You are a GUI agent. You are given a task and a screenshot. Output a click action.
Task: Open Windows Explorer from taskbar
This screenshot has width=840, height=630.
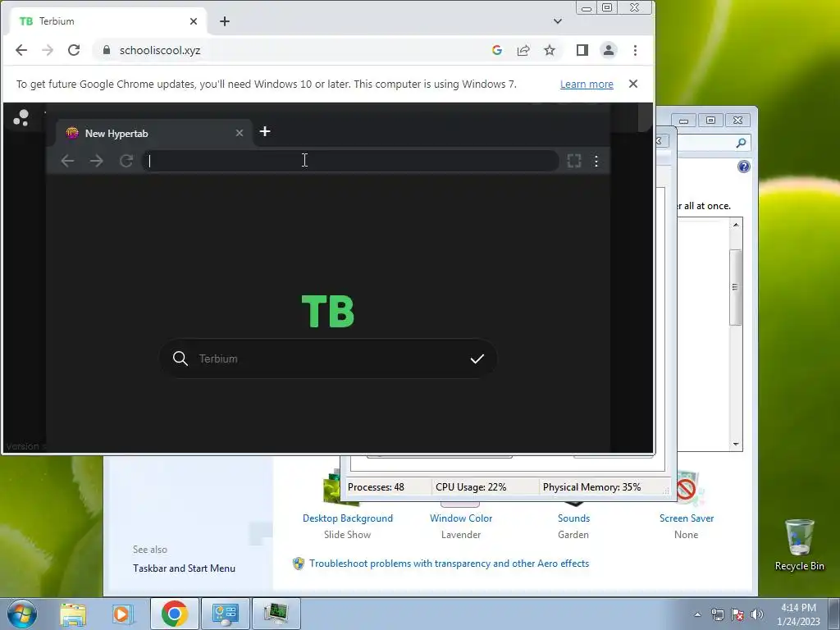point(73,614)
